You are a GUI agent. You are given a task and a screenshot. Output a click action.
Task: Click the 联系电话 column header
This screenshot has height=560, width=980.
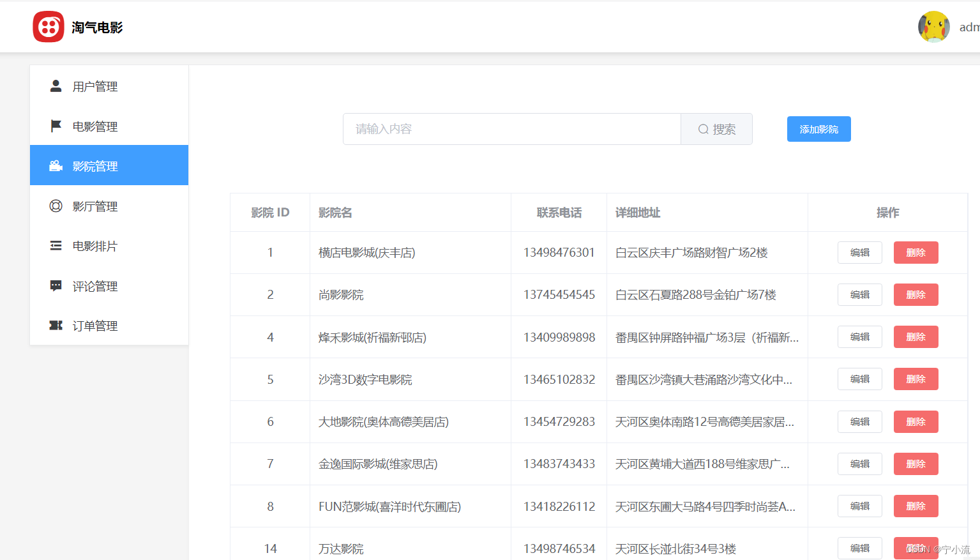pyautogui.click(x=559, y=213)
